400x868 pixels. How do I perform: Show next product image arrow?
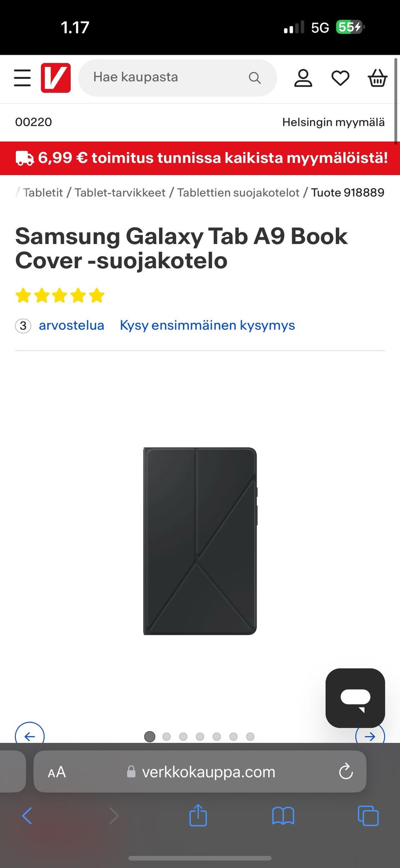(x=370, y=737)
